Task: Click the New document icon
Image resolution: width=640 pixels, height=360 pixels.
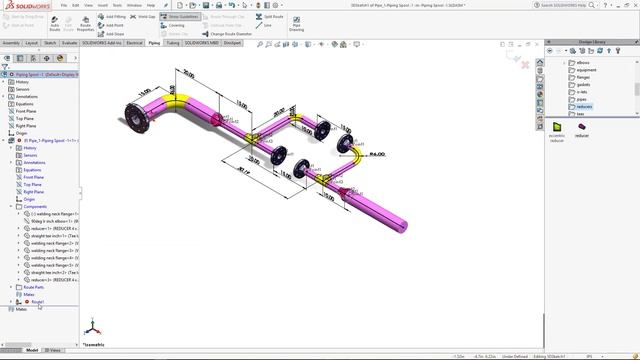Action: click(x=180, y=5)
